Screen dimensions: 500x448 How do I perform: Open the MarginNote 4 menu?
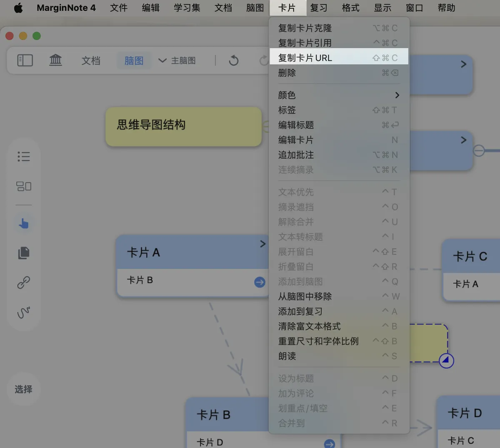(x=66, y=8)
